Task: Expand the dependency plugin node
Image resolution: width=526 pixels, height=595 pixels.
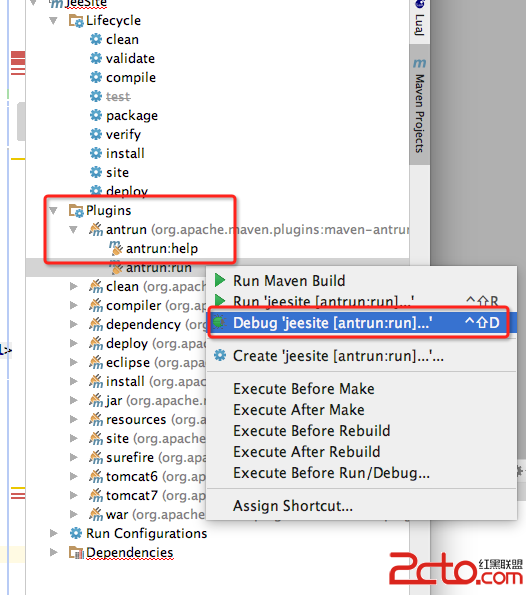Action: (74, 324)
